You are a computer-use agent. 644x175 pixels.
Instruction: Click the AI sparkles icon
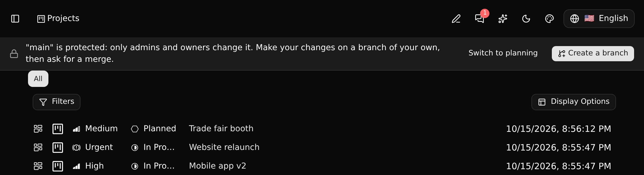pos(503,19)
